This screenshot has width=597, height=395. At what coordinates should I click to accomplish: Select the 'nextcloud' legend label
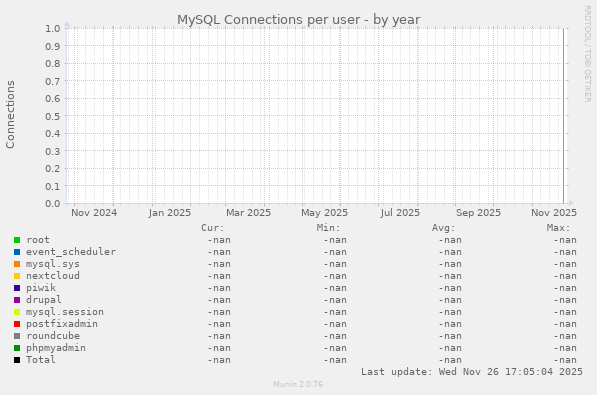[x=53, y=276]
